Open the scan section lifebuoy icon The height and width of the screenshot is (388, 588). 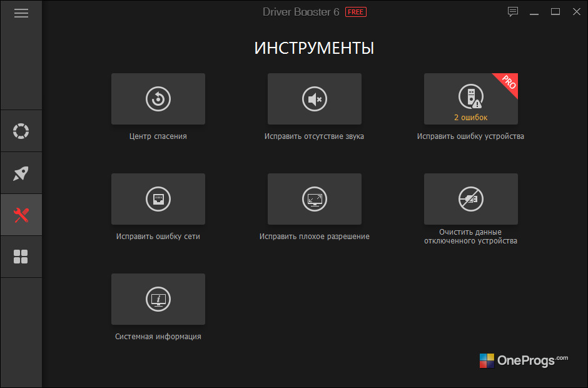[21, 131]
